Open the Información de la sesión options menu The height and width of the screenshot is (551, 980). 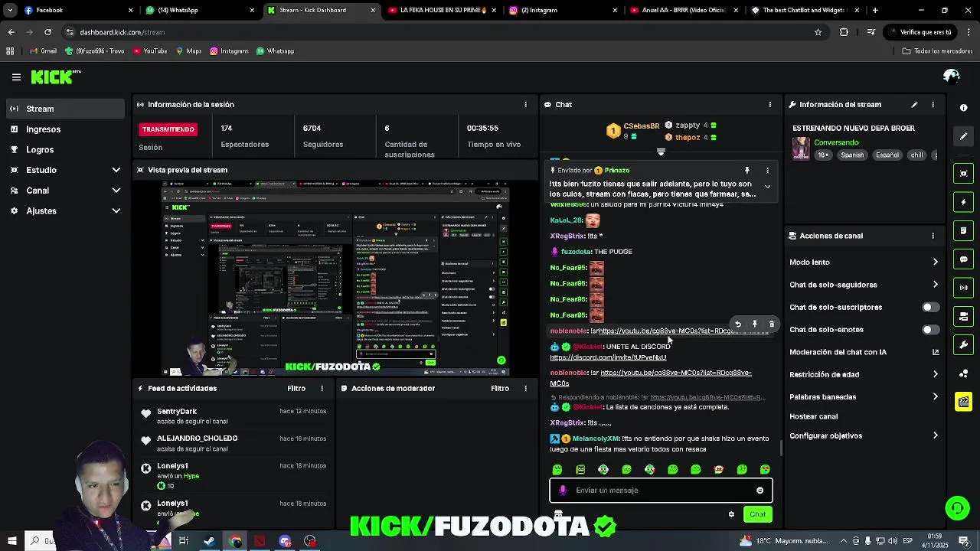click(525, 105)
